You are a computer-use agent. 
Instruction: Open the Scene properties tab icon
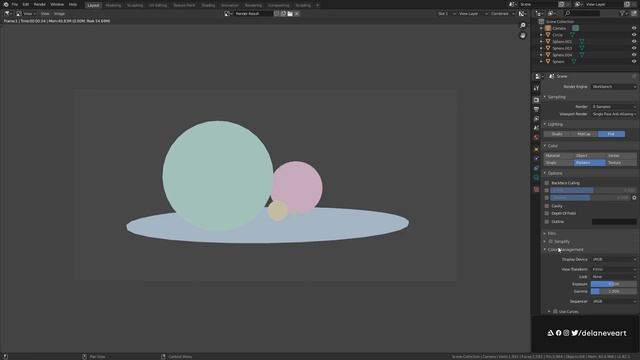[x=536, y=128]
